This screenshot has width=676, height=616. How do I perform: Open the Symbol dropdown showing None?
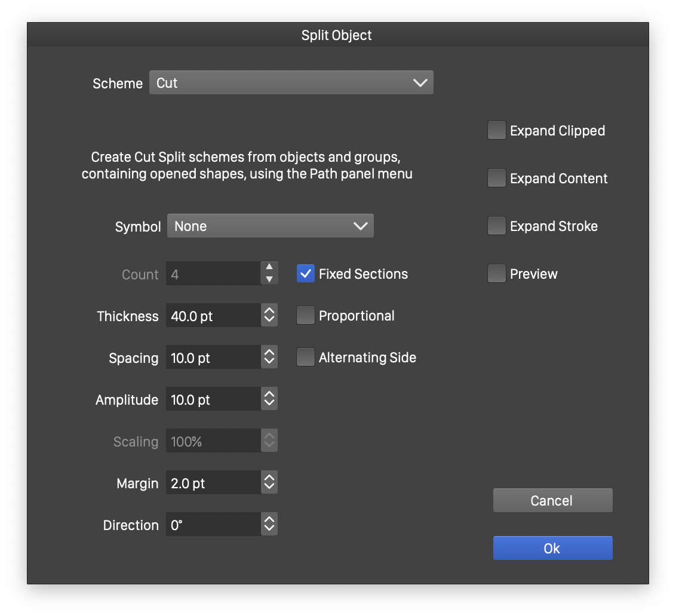(270, 226)
